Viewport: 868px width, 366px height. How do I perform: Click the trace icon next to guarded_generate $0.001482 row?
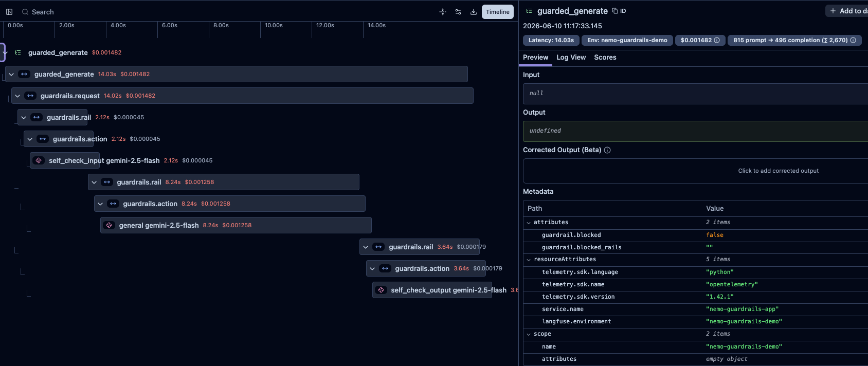[x=18, y=52]
